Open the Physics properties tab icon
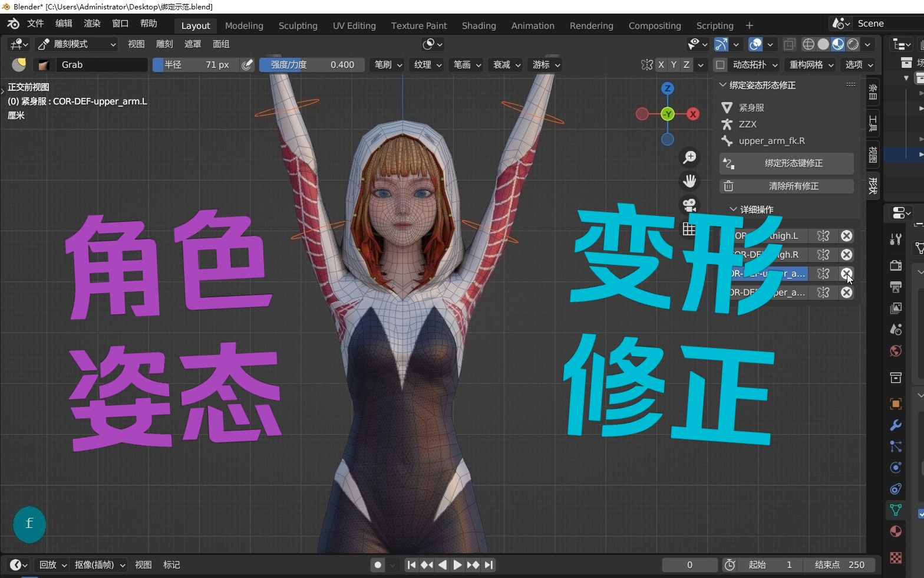The height and width of the screenshot is (578, 924). pos(896,468)
